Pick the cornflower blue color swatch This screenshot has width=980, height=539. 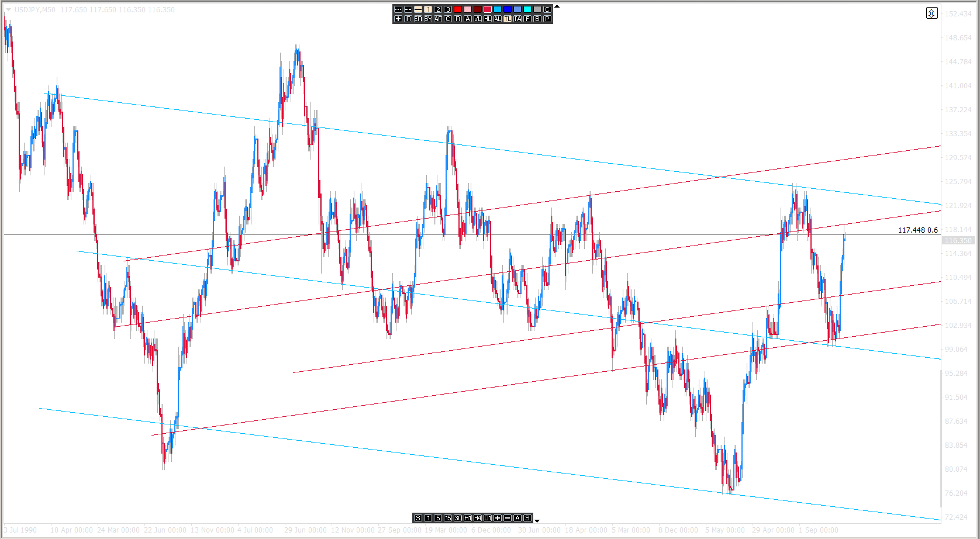click(517, 9)
